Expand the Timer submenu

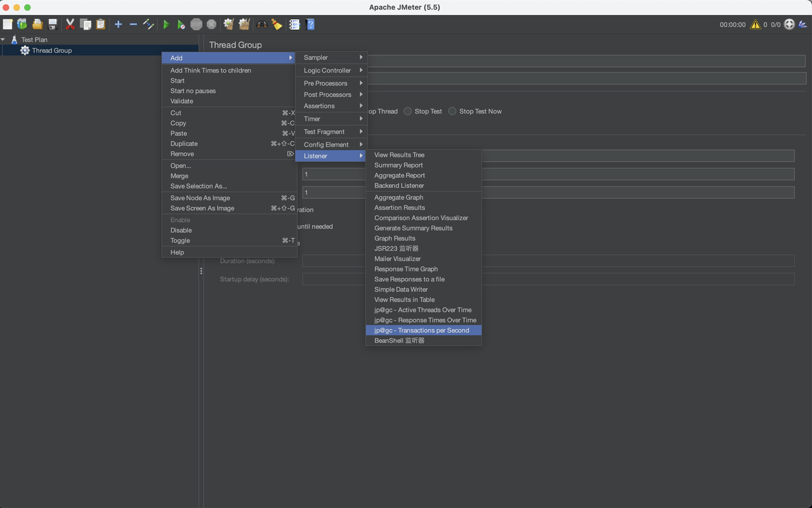(331, 119)
